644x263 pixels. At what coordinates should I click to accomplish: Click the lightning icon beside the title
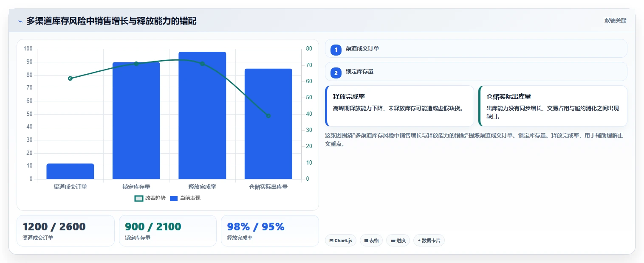coord(20,21)
